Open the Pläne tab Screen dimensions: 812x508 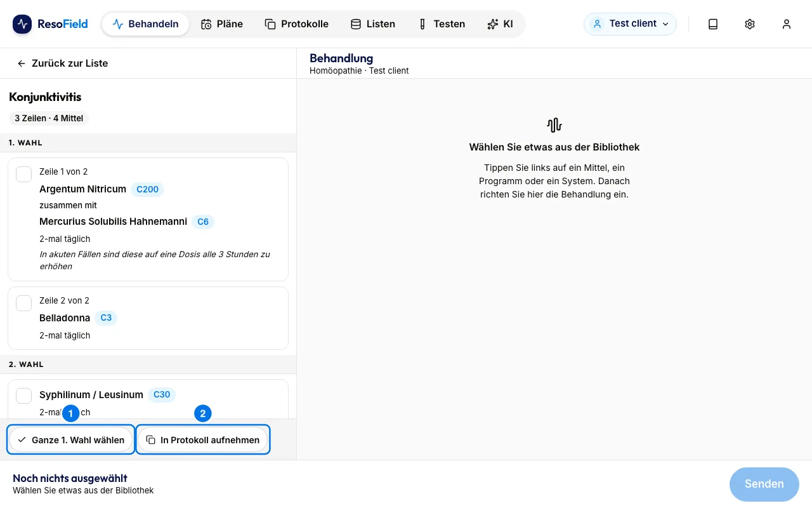pyautogui.click(x=222, y=24)
